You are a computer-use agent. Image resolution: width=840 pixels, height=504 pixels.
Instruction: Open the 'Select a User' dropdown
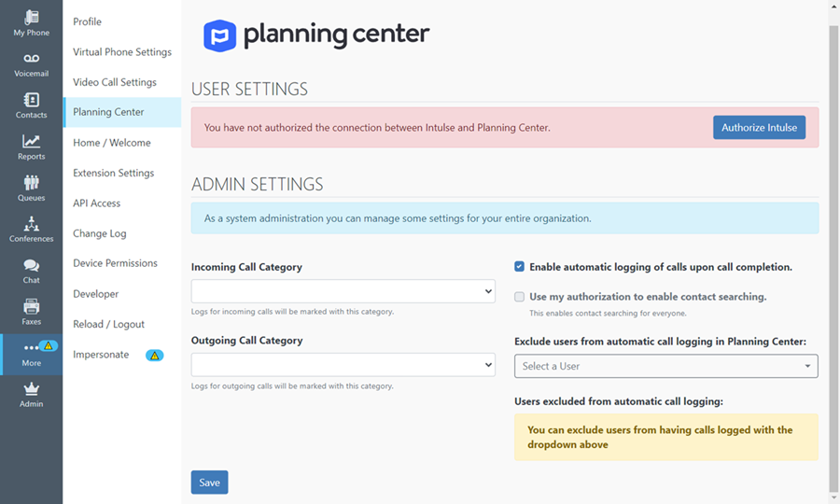665,366
